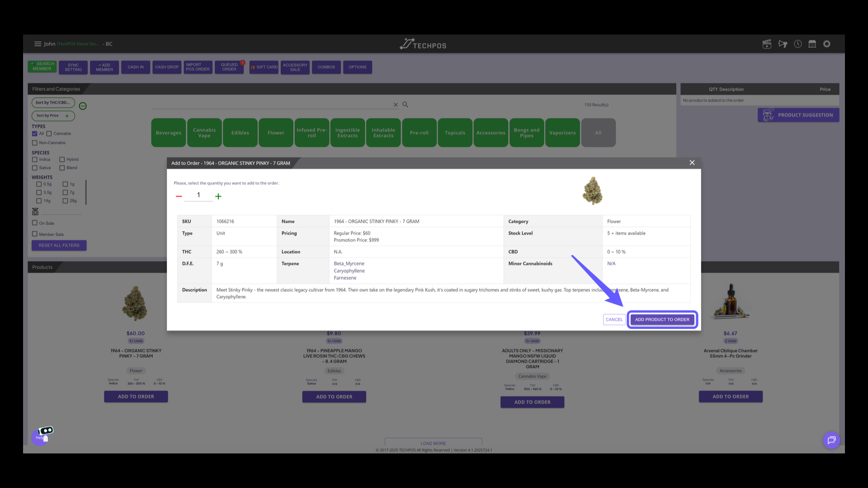868x488 pixels.
Task: Click the weight scale icon
Action: (x=35, y=211)
